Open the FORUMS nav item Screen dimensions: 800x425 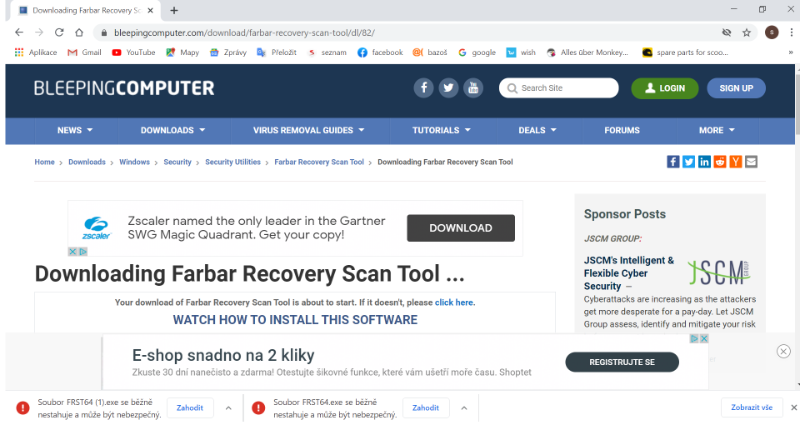(622, 130)
